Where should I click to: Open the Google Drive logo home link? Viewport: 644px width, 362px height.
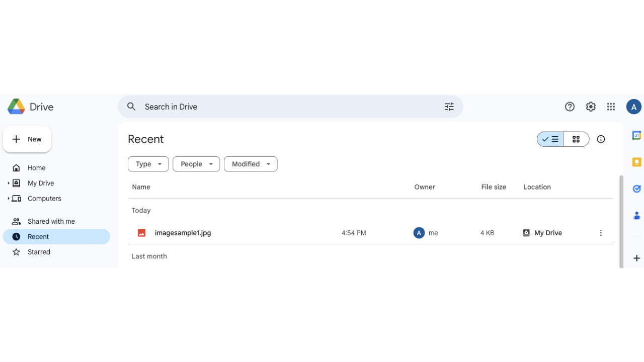click(x=30, y=107)
